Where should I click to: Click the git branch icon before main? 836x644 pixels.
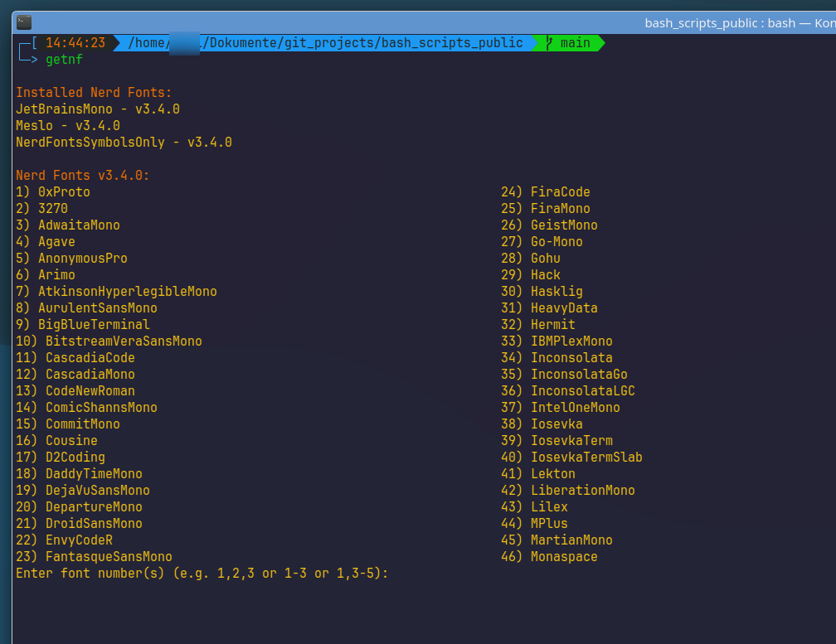(549, 43)
